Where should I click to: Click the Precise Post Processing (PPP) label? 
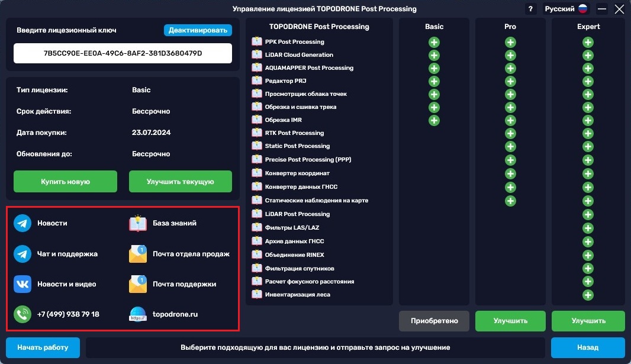[x=308, y=160]
